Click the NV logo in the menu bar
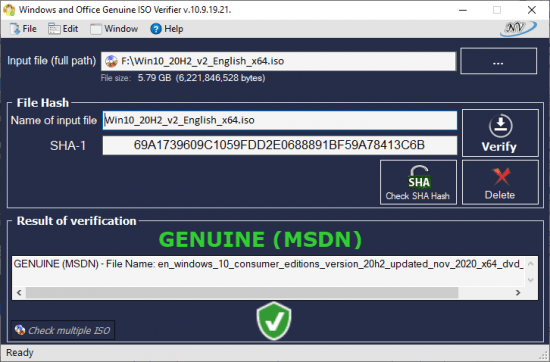550x362 pixels. (518, 28)
